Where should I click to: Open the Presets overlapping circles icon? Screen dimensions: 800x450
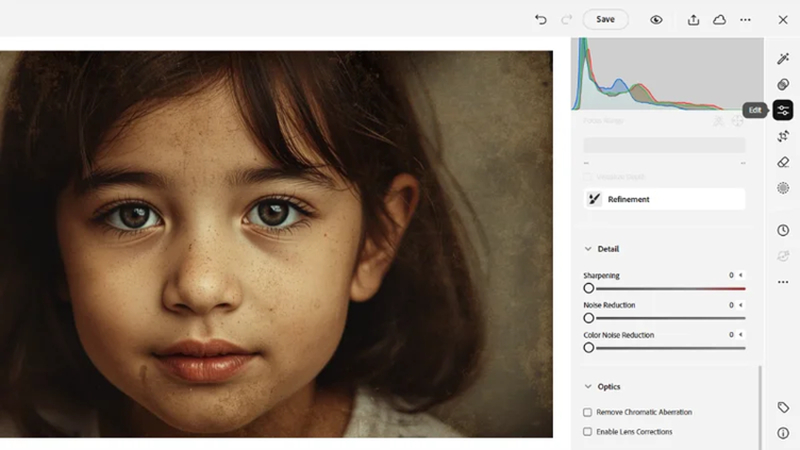click(x=783, y=84)
